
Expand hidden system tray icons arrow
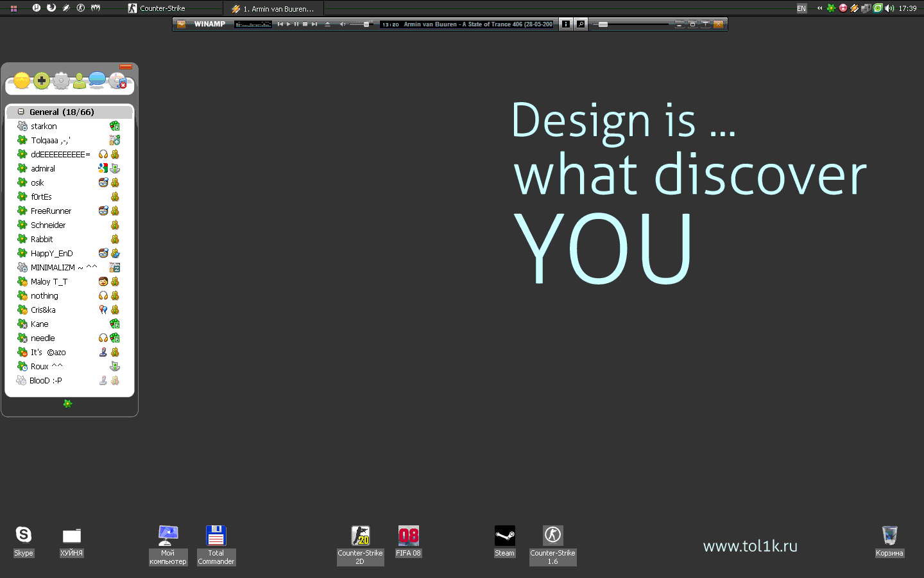pyautogui.click(x=819, y=8)
